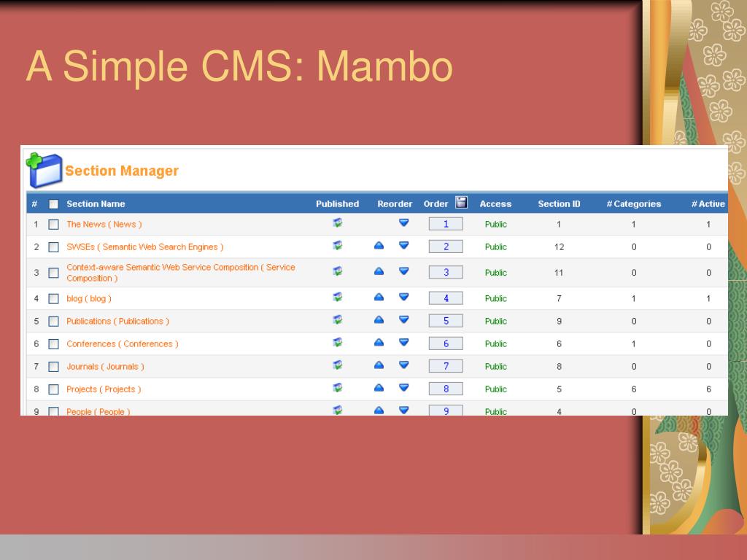Toggle published icon for Projects row
This screenshot has height=560, width=747.
337,388
